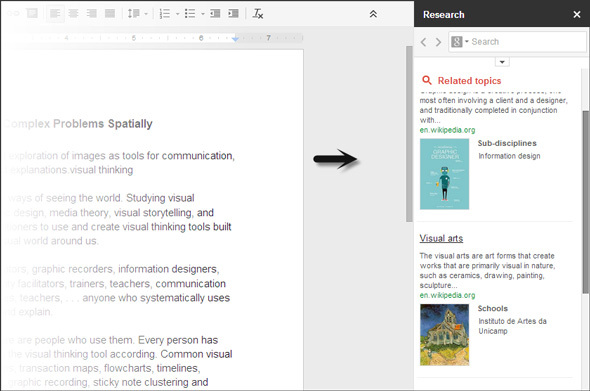This screenshot has height=391, width=590.
Task: Open the search type dropdown
Action: 460,41
